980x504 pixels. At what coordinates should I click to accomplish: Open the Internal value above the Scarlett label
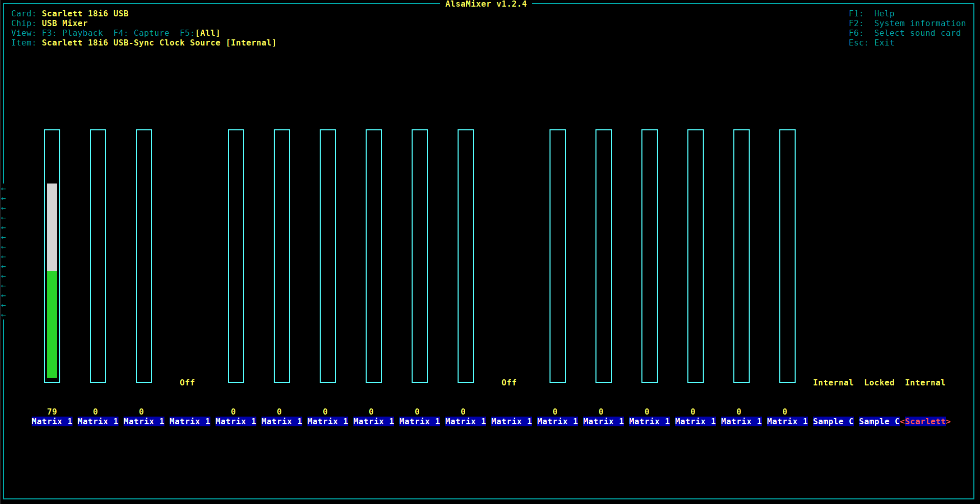(x=925, y=383)
